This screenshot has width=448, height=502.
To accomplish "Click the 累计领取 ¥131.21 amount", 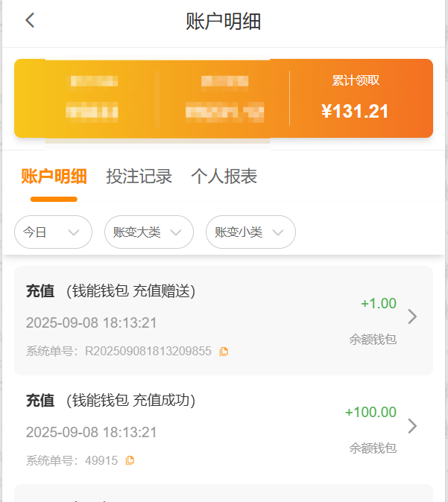I will [x=356, y=112].
